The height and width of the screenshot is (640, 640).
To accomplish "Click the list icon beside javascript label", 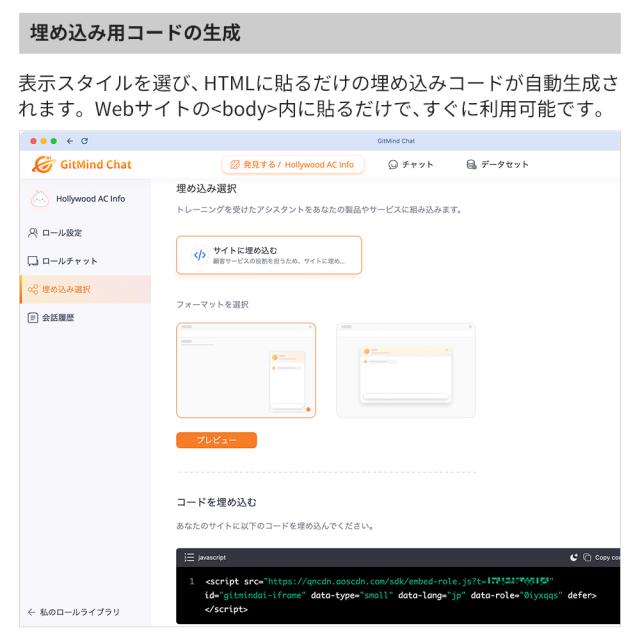I will 189,557.
